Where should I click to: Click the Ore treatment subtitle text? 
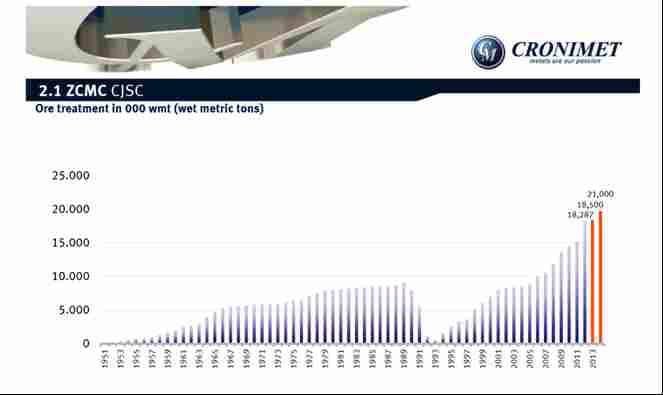tap(149, 109)
